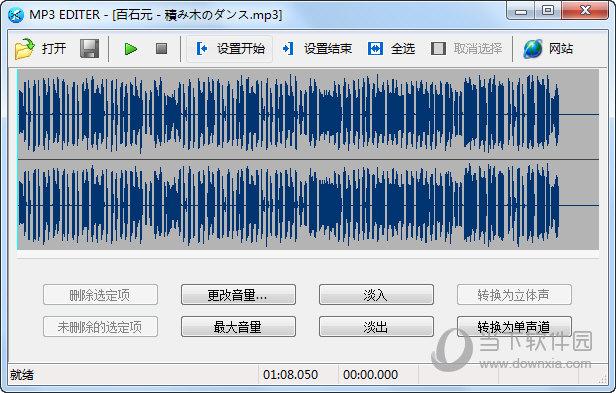The height and width of the screenshot is (393, 616).
Task: Click the disabled 转换为立体声 button
Action: tap(514, 295)
